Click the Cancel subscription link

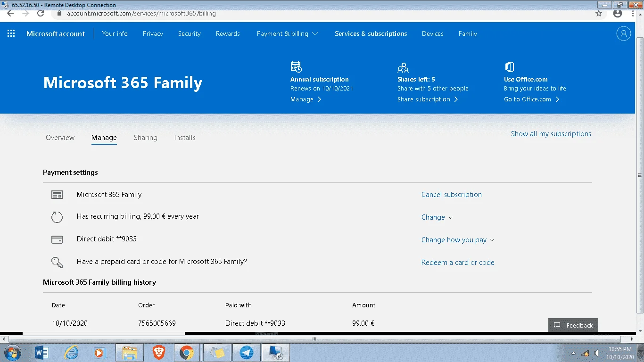pyautogui.click(x=452, y=195)
